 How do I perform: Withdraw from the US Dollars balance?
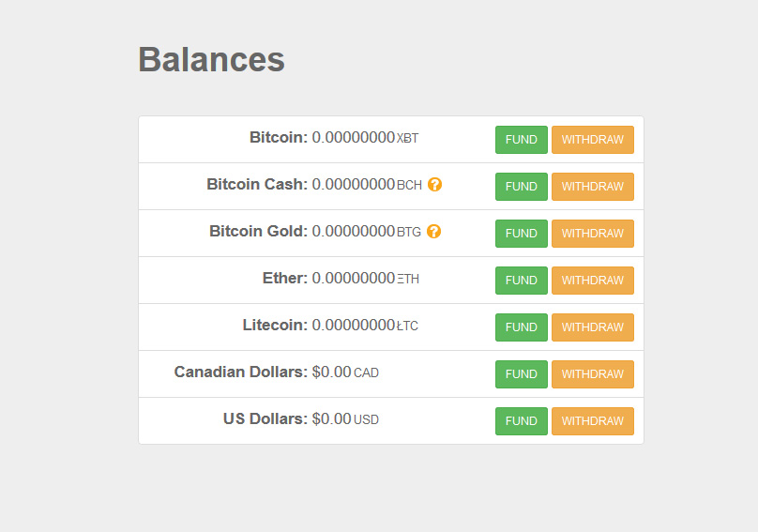pyautogui.click(x=593, y=421)
